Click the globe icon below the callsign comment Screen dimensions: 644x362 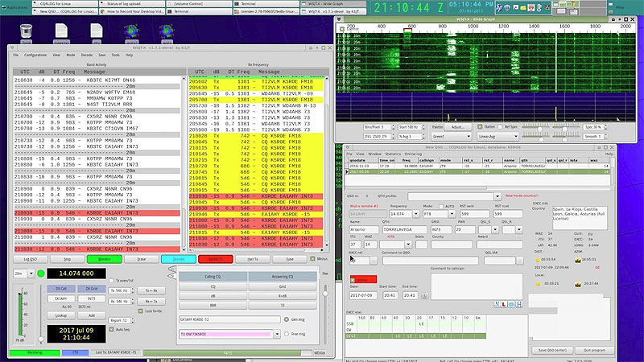click(511, 304)
